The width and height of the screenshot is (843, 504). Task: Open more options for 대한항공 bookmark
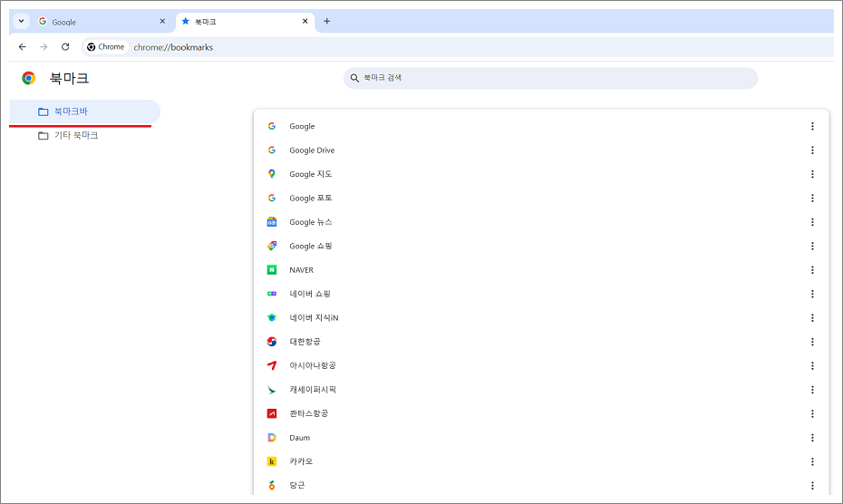coord(812,342)
